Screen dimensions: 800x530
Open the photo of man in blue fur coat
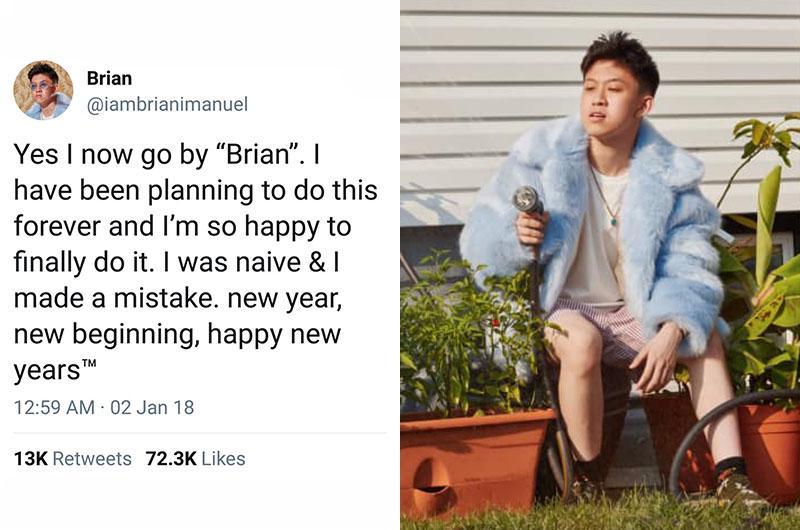click(x=600, y=265)
